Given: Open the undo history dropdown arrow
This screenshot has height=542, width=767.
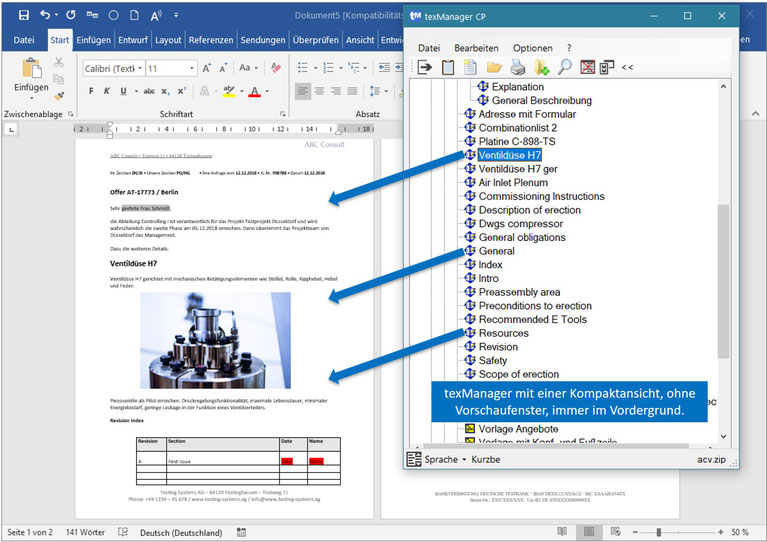Looking at the screenshot, I should (x=56, y=15).
